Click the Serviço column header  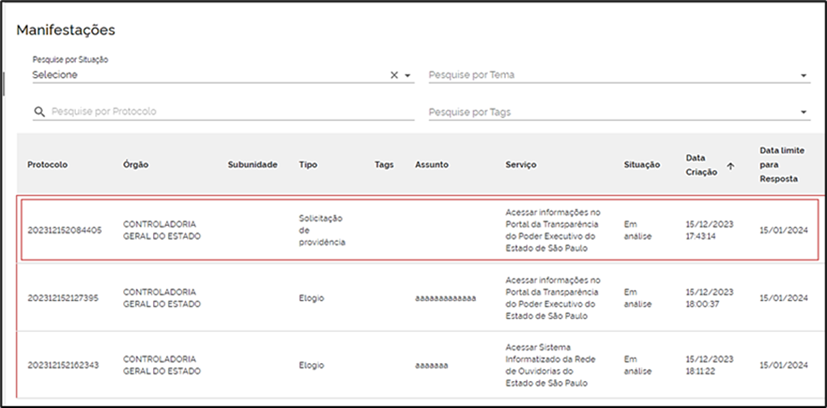point(521,164)
